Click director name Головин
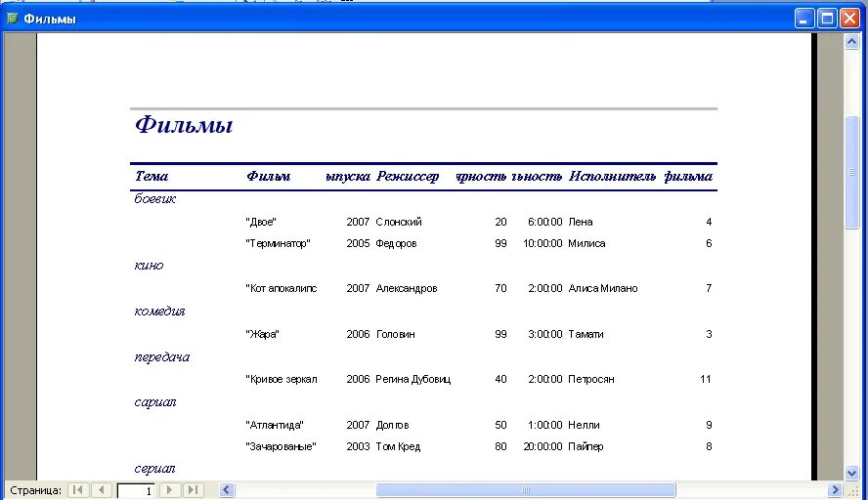 click(395, 334)
